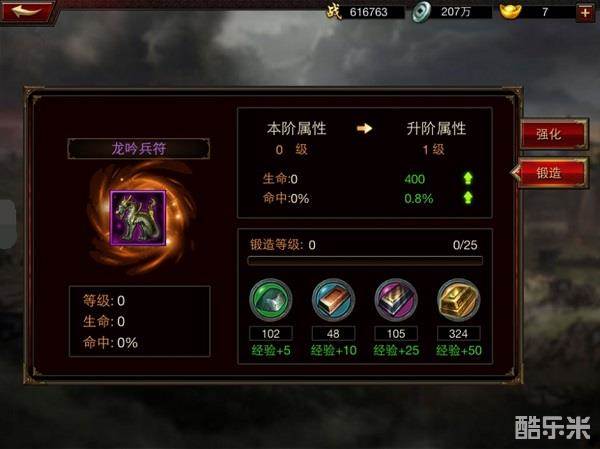Viewport: 600px width, 449px height.
Task: Click the 龙吟兵符 name label
Action: (139, 149)
